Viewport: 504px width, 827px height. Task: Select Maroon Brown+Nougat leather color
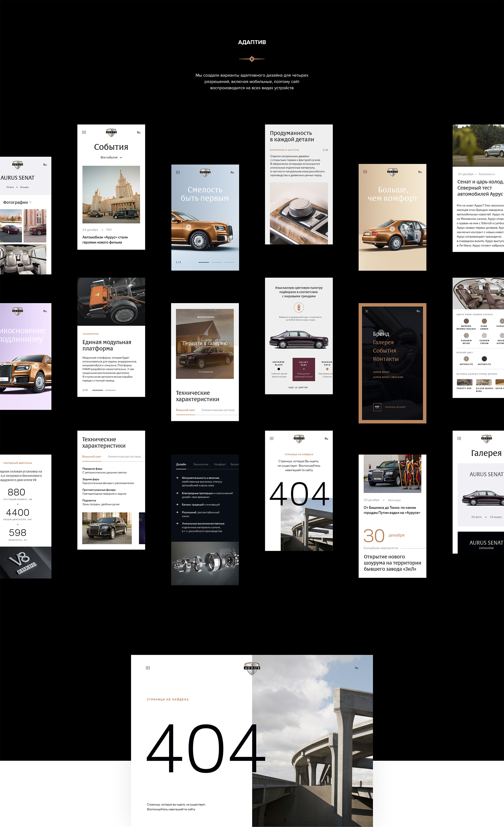point(466,321)
